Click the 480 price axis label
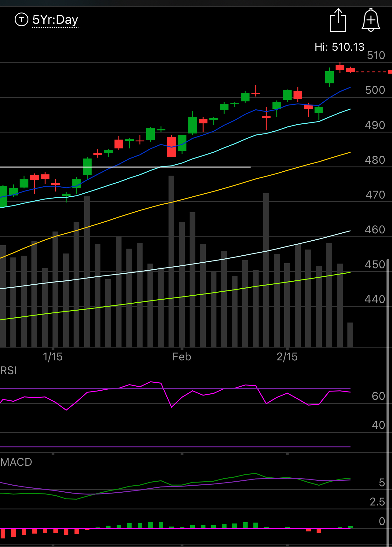Screen dimensions: 392x547 [375, 160]
